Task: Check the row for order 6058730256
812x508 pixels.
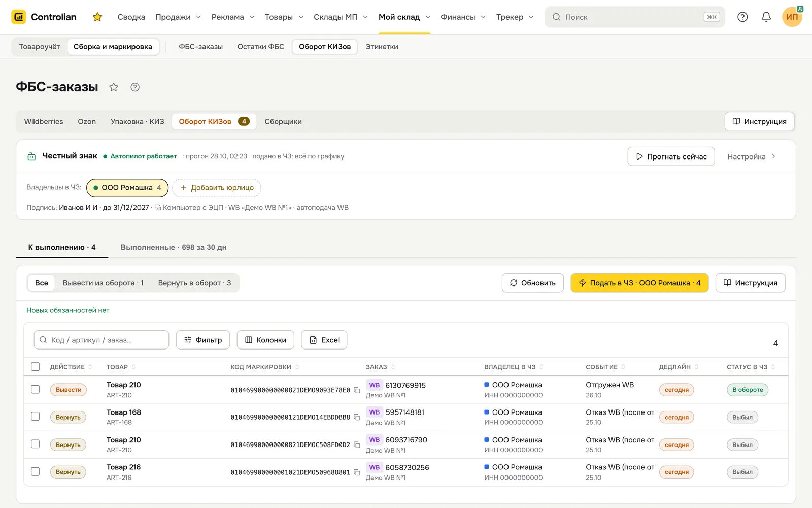Action: 35,471
